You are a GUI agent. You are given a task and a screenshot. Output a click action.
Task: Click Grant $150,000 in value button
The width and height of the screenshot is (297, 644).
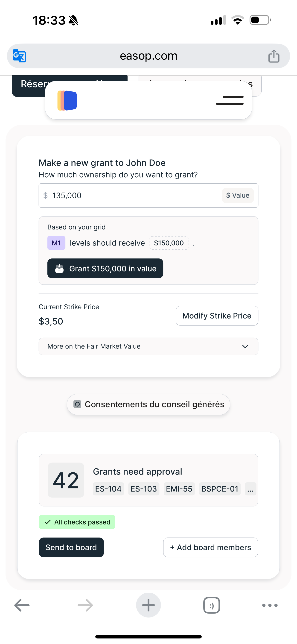point(105,269)
